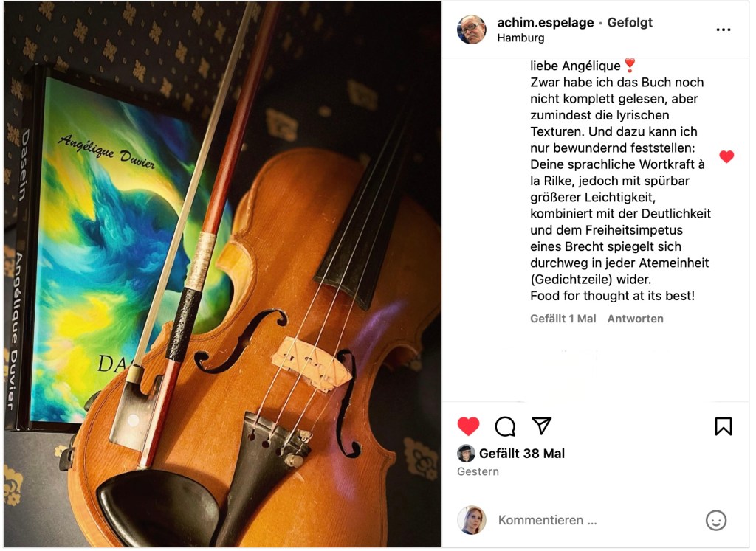Open the violin and book post photo
Screen dimensions: 756x551
tap(222, 274)
